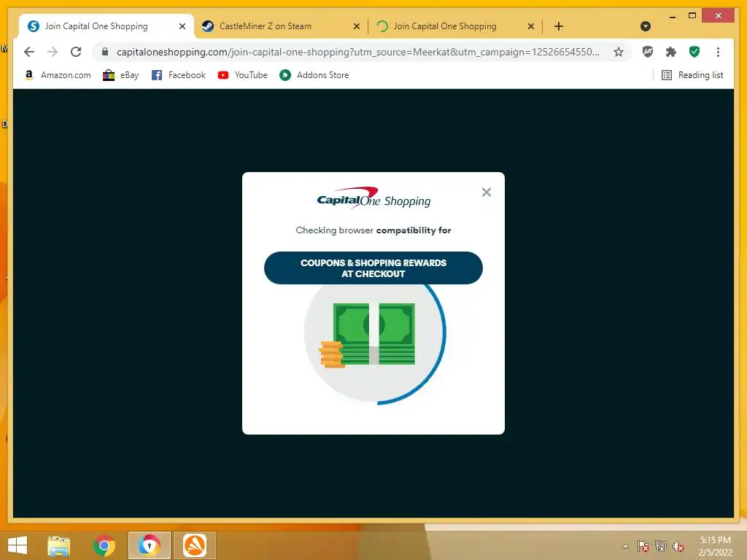Open the Action Center flag icon

[643, 546]
